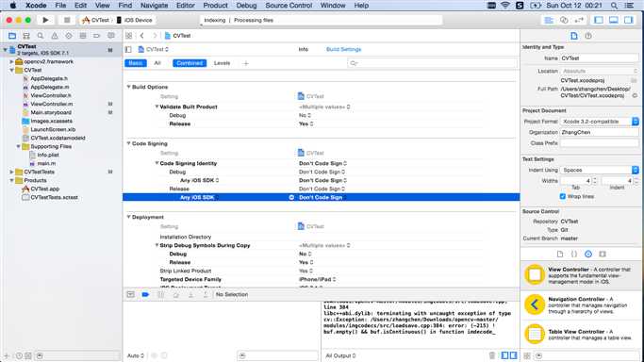Show the Standard editor
Screen dimensions: 644x362
click(x=549, y=20)
